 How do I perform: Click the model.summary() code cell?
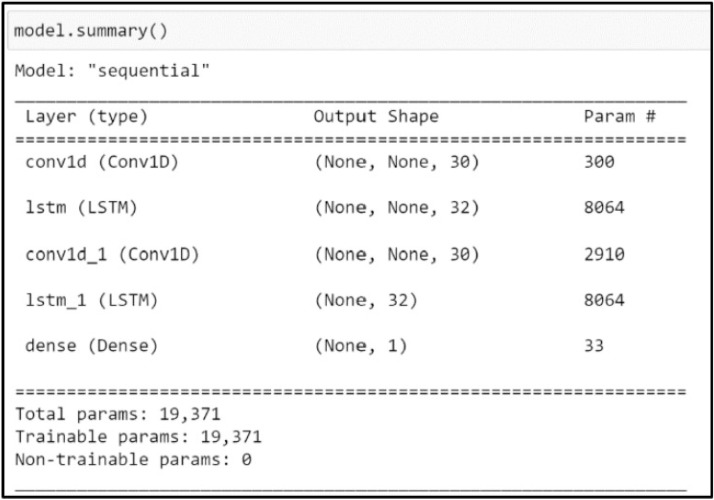[x=359, y=31]
